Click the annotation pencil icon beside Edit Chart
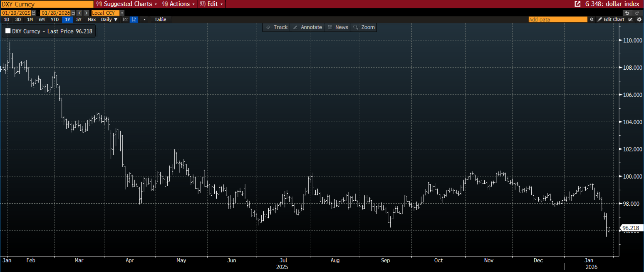The height and width of the screenshot is (272, 644). pyautogui.click(x=631, y=19)
